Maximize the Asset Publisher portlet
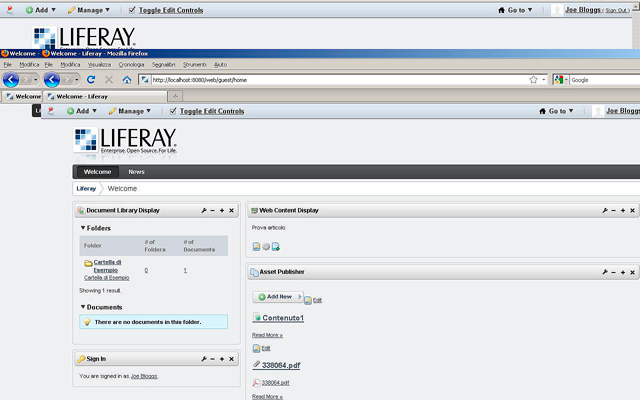 623,272
